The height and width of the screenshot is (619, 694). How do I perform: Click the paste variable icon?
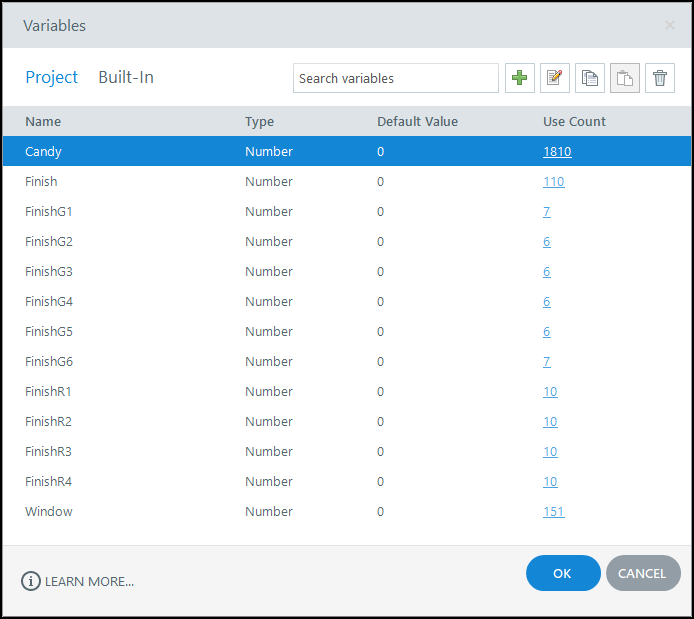[625, 78]
